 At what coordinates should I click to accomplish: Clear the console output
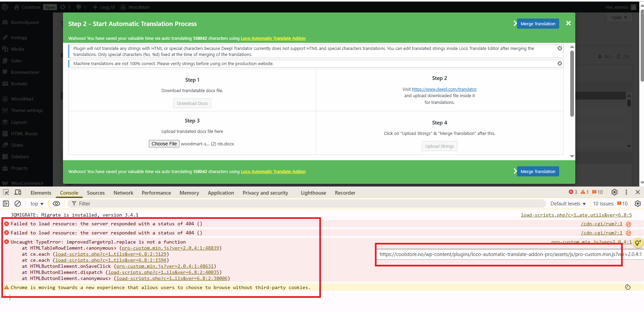click(x=18, y=203)
